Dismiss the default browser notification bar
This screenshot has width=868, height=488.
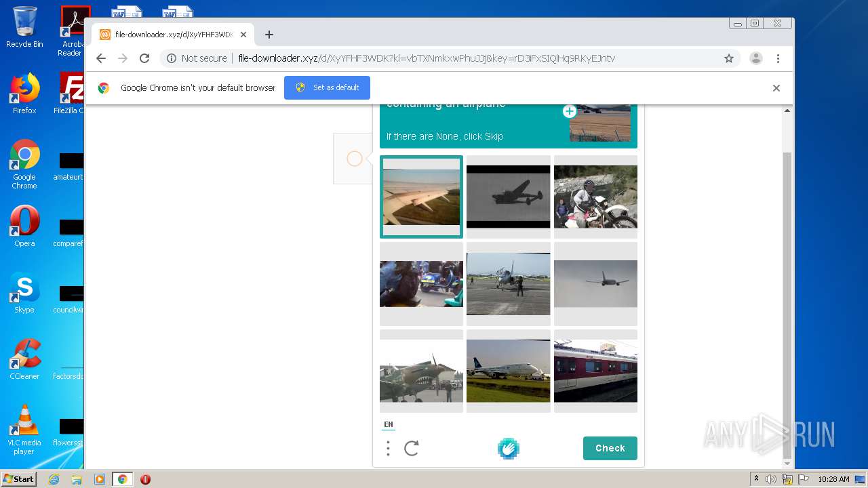[776, 88]
